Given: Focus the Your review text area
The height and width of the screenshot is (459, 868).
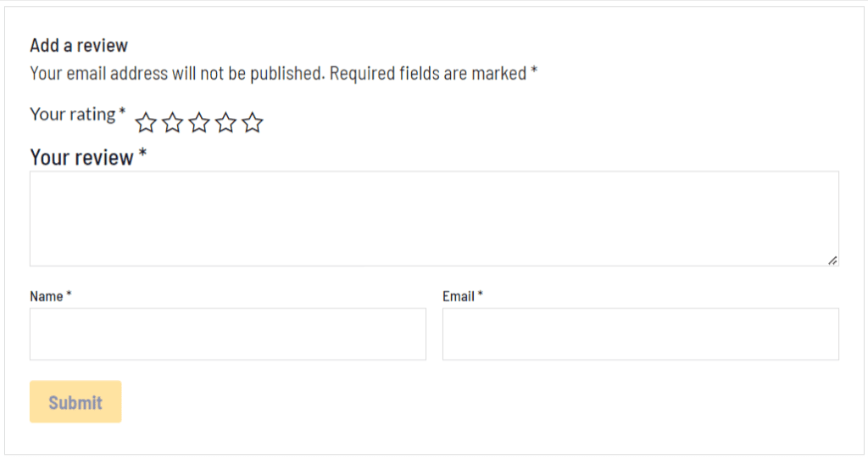Looking at the screenshot, I should (x=435, y=218).
